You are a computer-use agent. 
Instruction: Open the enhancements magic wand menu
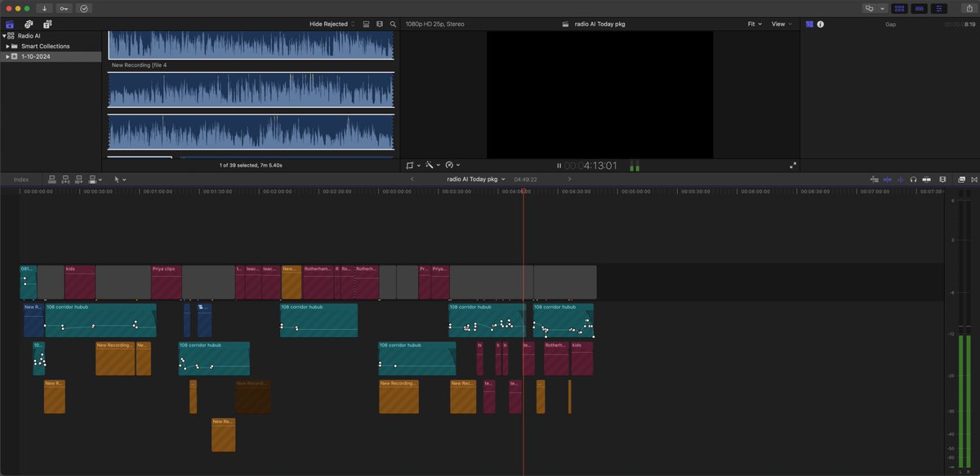(432, 165)
